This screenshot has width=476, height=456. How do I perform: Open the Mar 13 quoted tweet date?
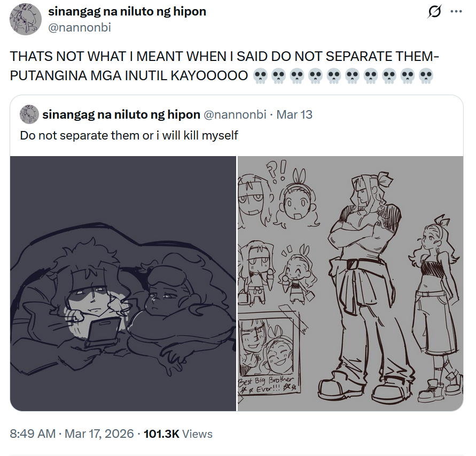pos(294,114)
